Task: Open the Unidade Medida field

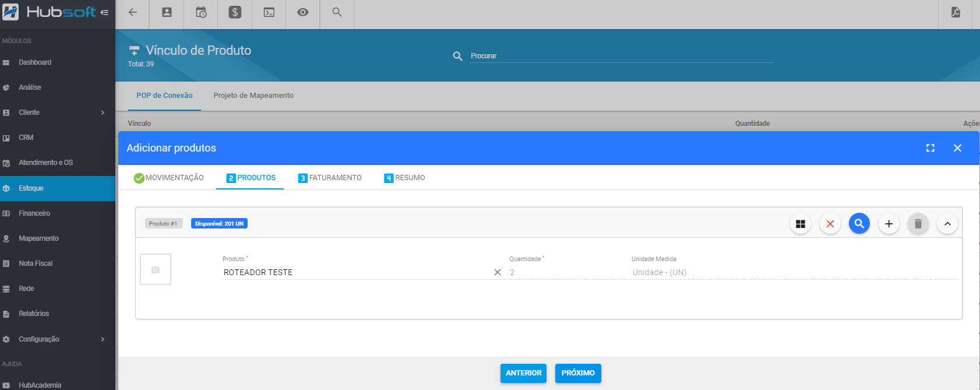Action: [x=794, y=272]
